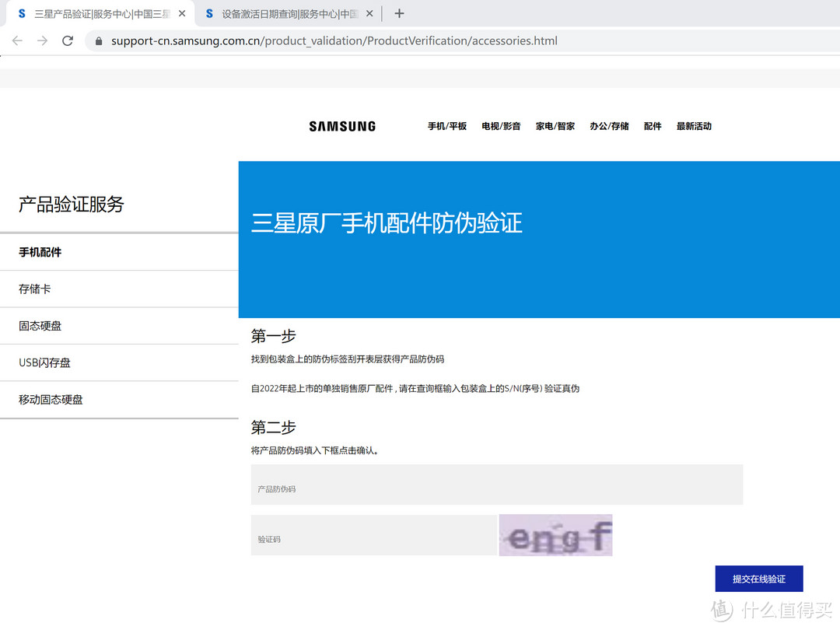Click the text 将产品防伪码填入下框点击确认
Viewport: 840px width, 630px height.
pyautogui.click(x=315, y=451)
